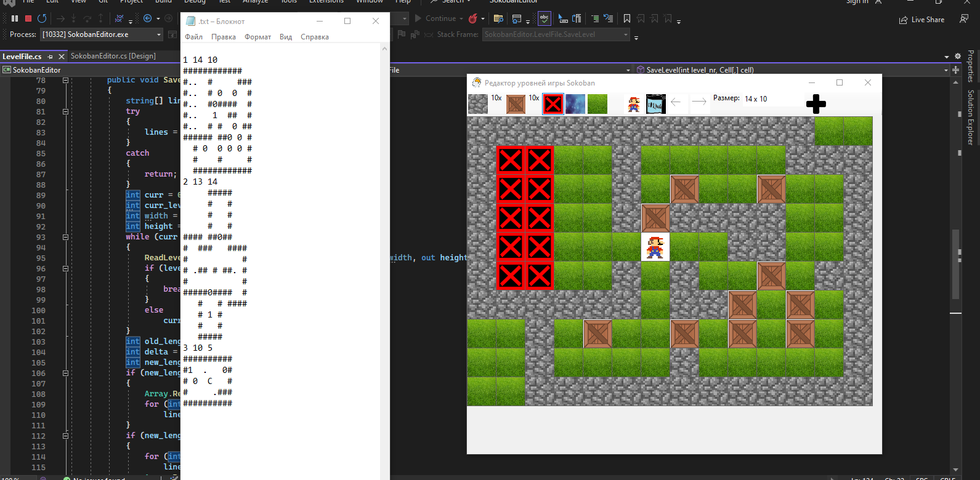The height and width of the screenshot is (480, 980).
Task: Click the Hot Reload flame icon
Action: pos(472,18)
